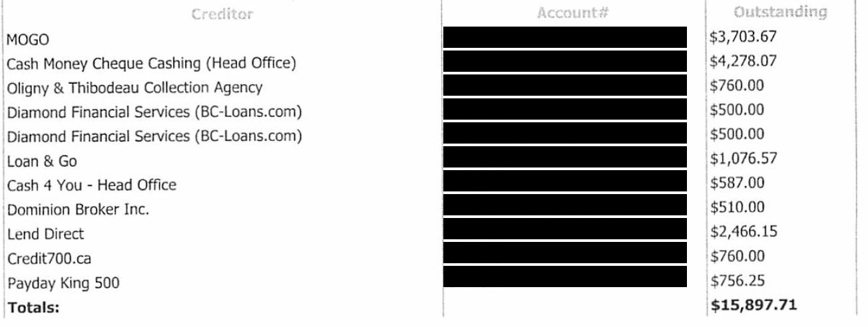The image size is (868, 327).
Task: Select the $15,897.71 total amount
Action: (754, 305)
